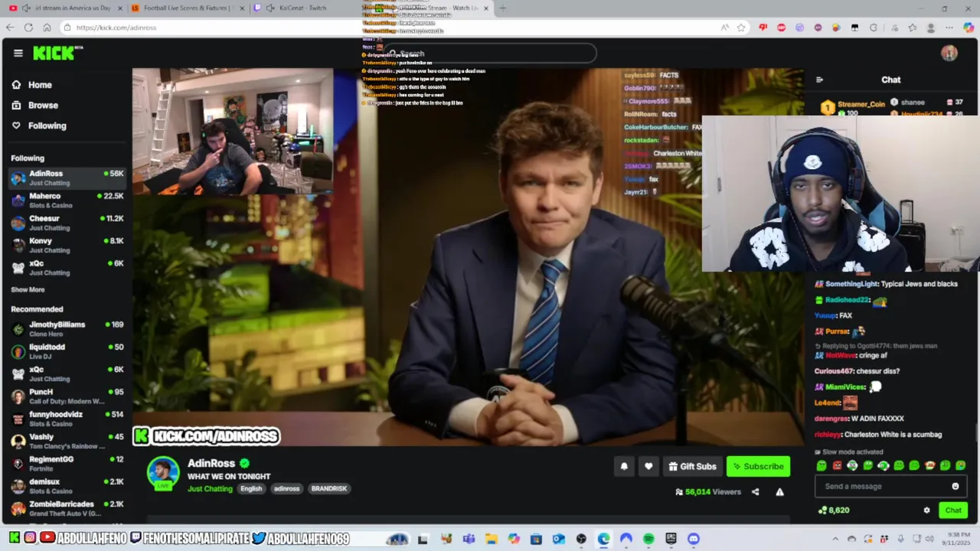Click the green Chat send button
The height and width of the screenshot is (551, 980).
953,510
